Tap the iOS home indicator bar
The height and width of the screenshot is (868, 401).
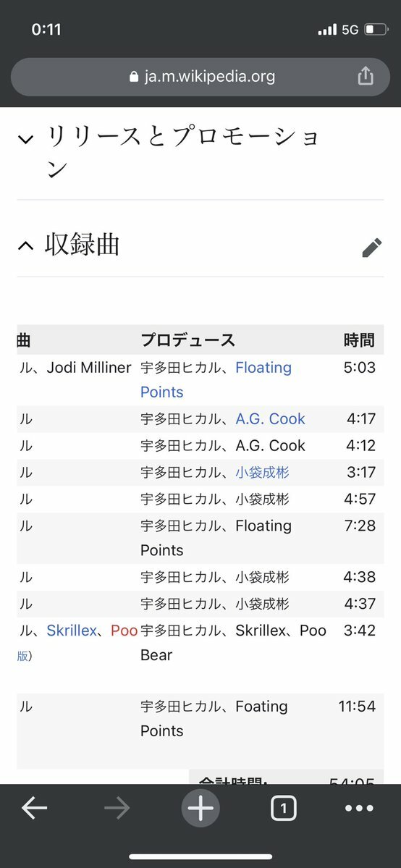click(200, 857)
